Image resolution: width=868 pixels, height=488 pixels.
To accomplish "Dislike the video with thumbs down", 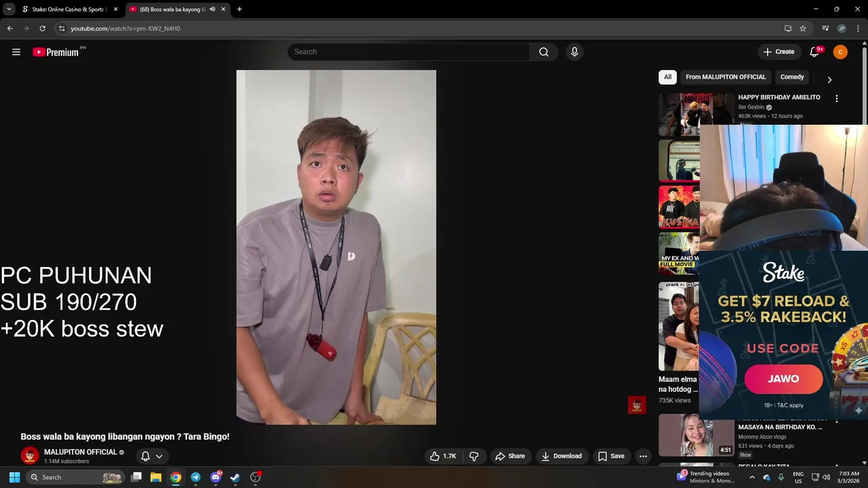I will 474,456.
